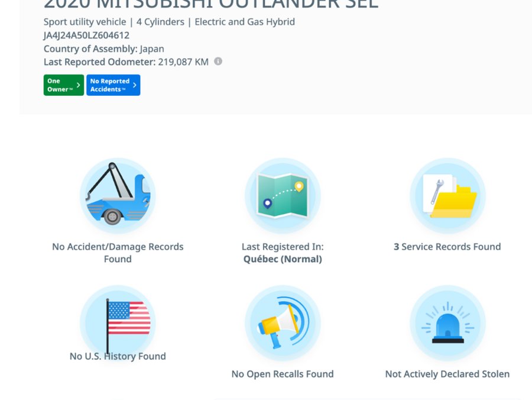Click the blue siren stolen icon
Image resolution: width=532 pixels, height=400 pixels.
pos(447,323)
